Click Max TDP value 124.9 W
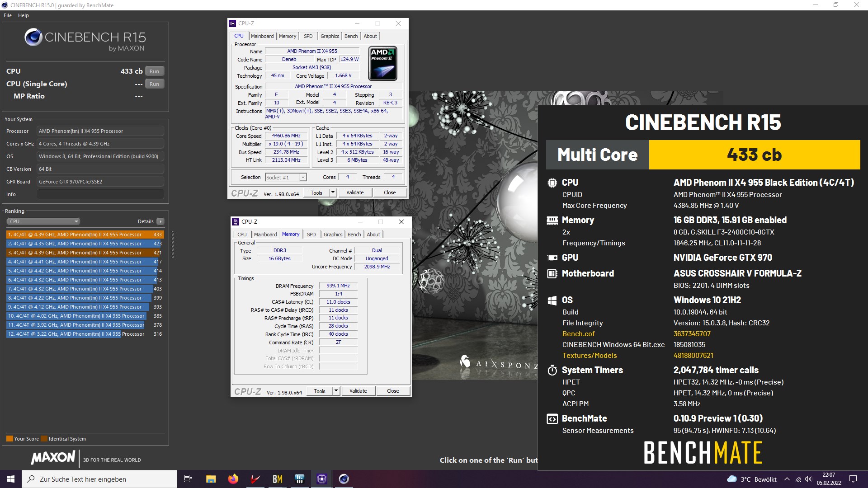This screenshot has width=868, height=488. click(349, 59)
